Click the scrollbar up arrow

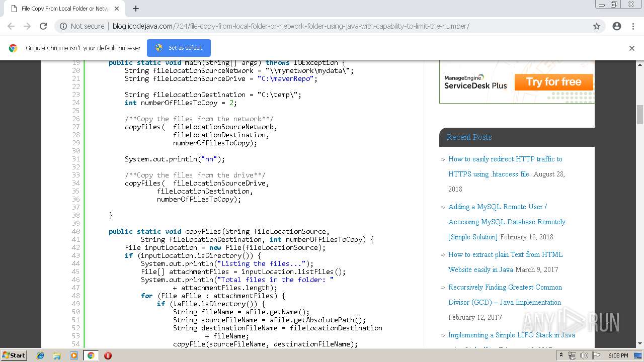[640, 64]
